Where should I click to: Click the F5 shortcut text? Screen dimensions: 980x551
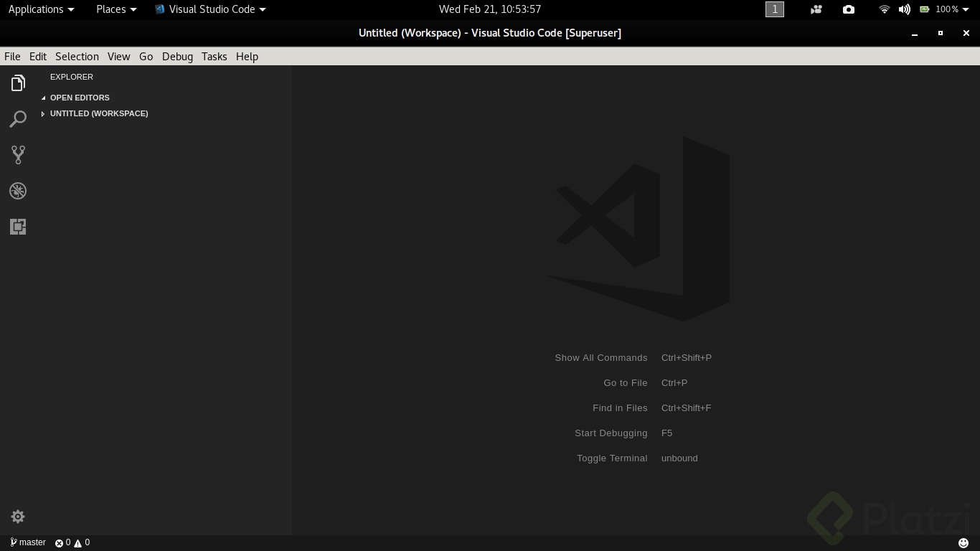[x=667, y=433]
